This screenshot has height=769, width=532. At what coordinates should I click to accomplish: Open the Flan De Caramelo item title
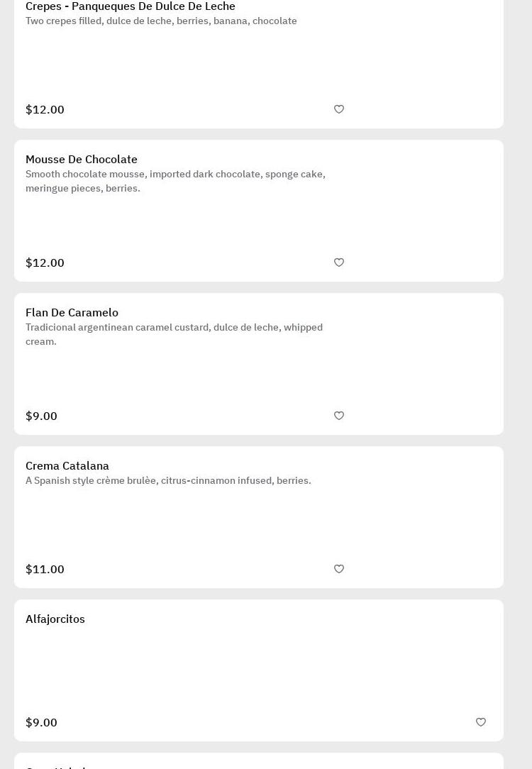(72, 313)
